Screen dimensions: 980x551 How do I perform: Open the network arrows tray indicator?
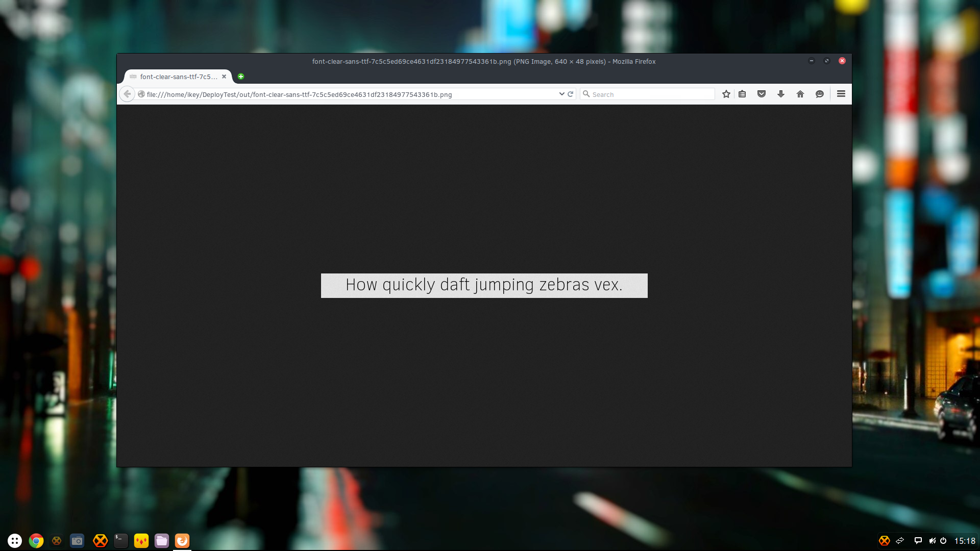pos(900,541)
